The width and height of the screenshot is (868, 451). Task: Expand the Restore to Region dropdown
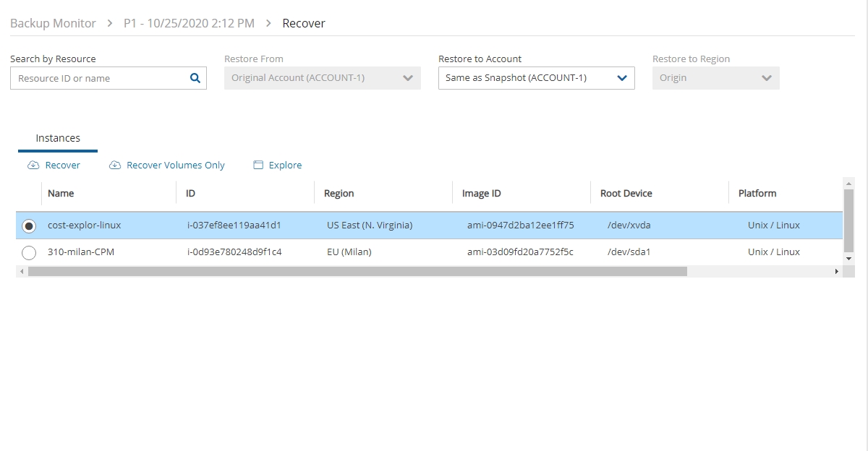click(x=715, y=78)
